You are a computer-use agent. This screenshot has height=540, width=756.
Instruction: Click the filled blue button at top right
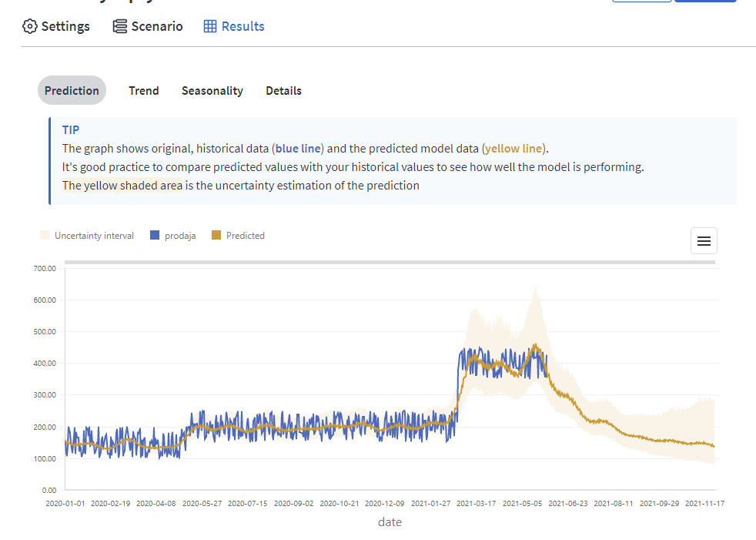[x=705, y=2]
